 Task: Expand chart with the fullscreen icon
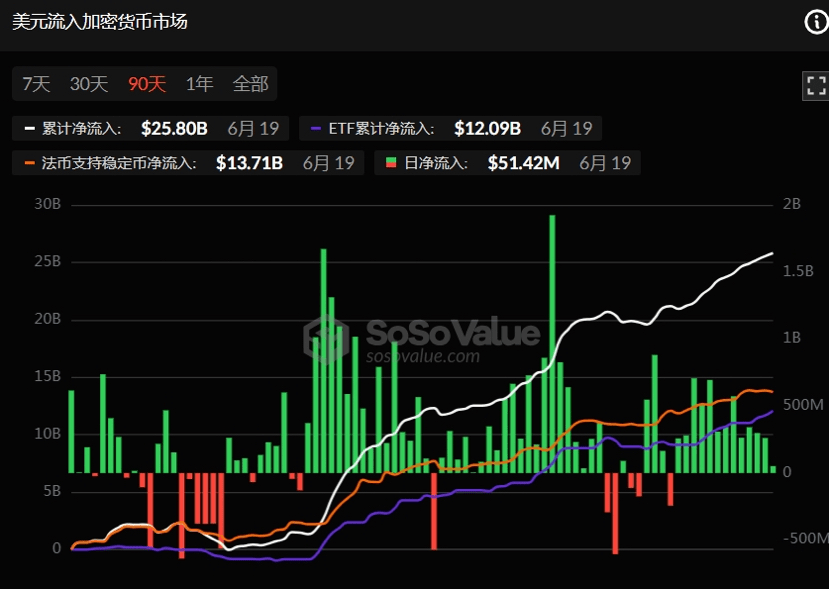pyautogui.click(x=816, y=85)
